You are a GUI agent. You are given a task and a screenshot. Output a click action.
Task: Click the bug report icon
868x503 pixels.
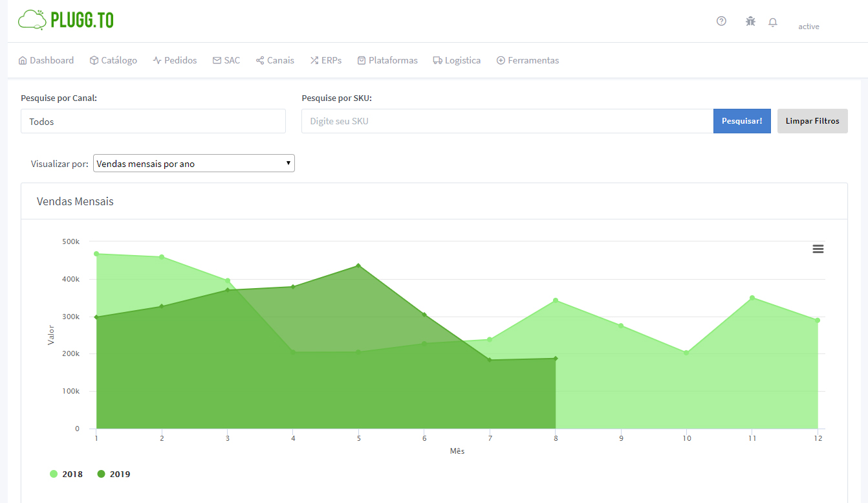coord(750,21)
